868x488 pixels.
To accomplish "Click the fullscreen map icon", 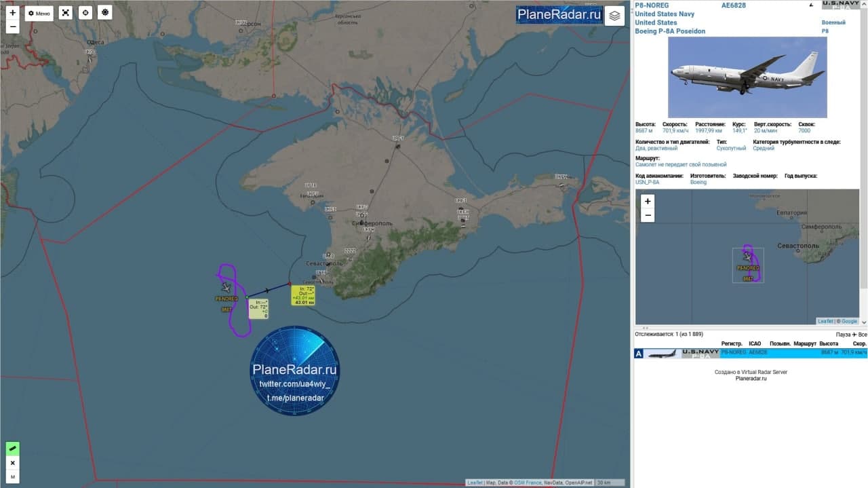I will click(x=65, y=13).
